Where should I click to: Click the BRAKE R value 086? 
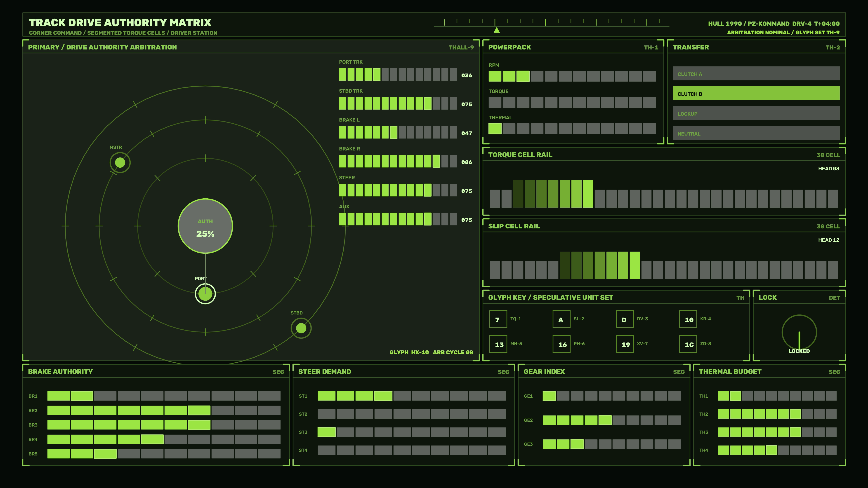[x=467, y=162]
